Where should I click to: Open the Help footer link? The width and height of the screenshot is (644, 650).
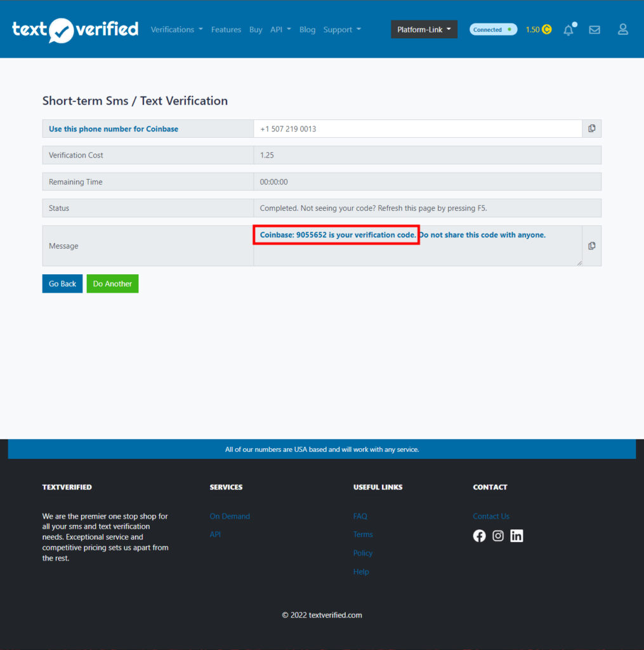[361, 572]
